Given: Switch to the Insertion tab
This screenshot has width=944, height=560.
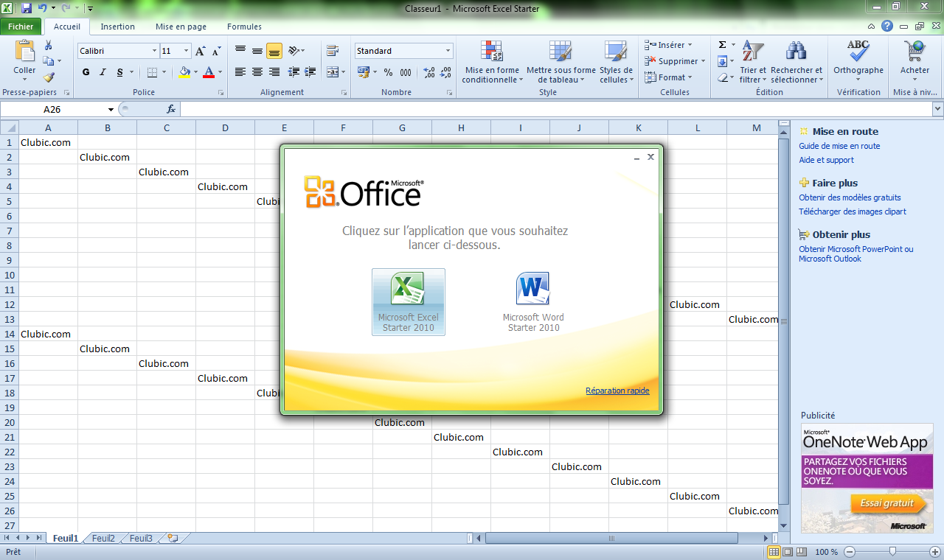Looking at the screenshot, I should [118, 27].
